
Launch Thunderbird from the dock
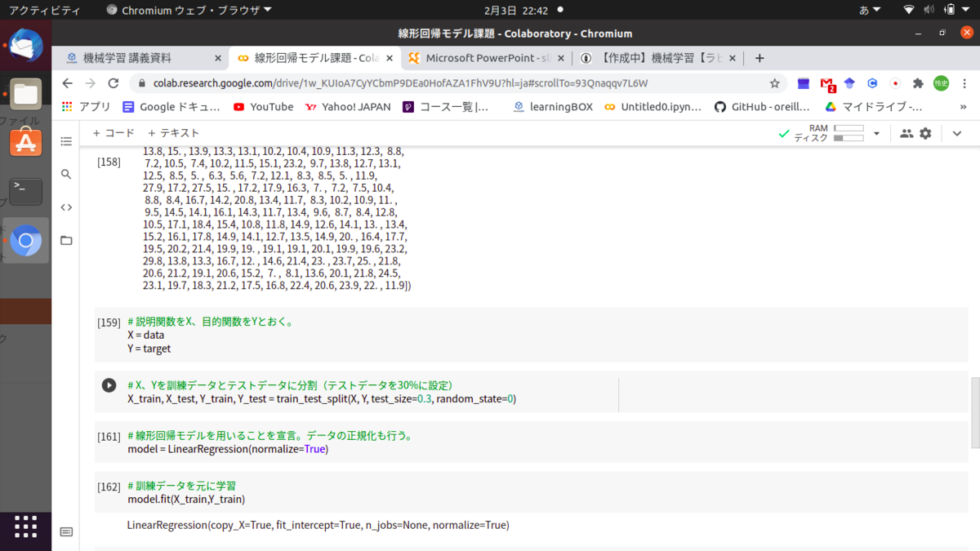tap(25, 43)
